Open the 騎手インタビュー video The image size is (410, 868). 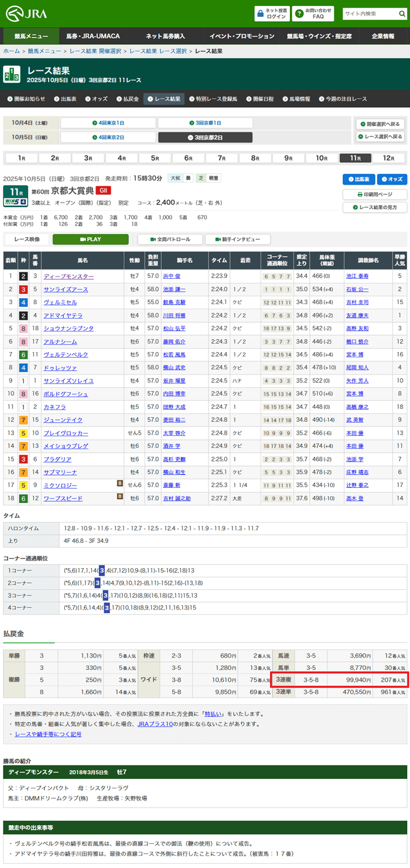[237, 240]
